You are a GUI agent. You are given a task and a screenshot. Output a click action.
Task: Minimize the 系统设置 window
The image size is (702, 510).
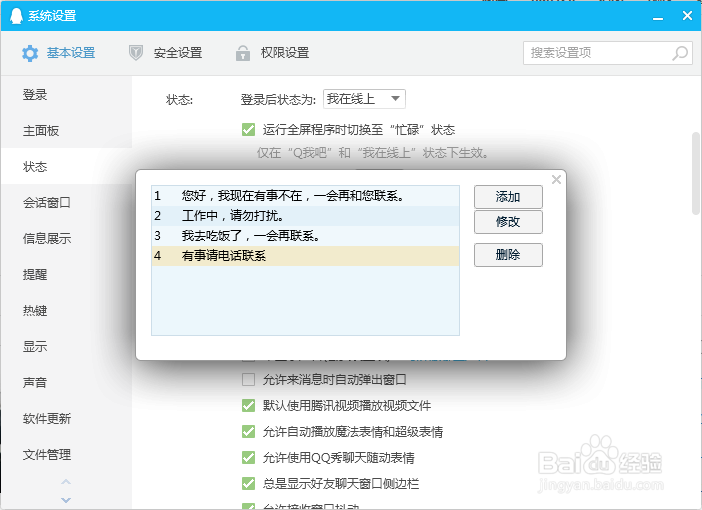[658, 17]
